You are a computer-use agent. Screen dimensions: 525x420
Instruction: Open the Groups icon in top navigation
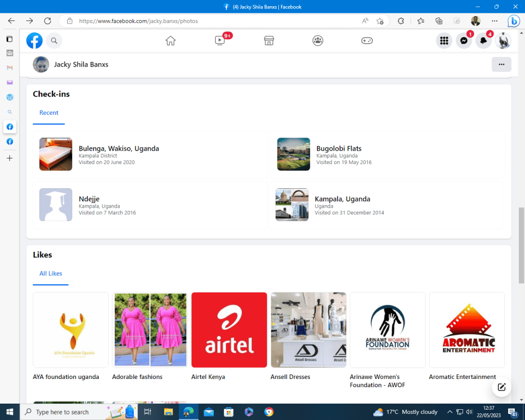pyautogui.click(x=318, y=41)
